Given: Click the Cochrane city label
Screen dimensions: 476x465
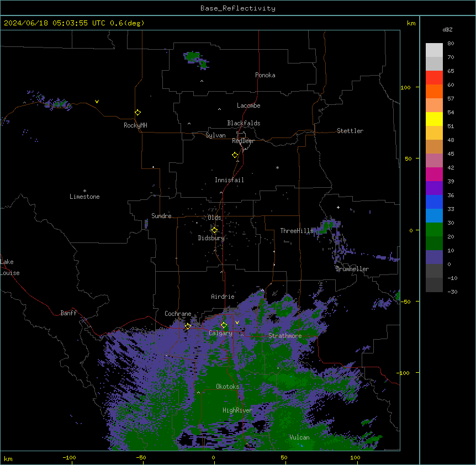Looking at the screenshot, I should [178, 314].
